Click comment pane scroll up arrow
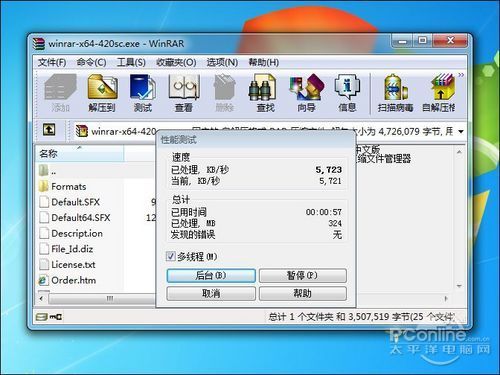Image resolution: width=500 pixels, height=375 pixels. tap(459, 152)
